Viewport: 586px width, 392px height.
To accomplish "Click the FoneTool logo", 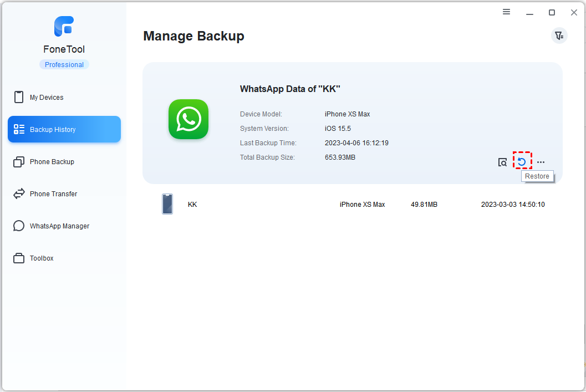I will (64, 27).
